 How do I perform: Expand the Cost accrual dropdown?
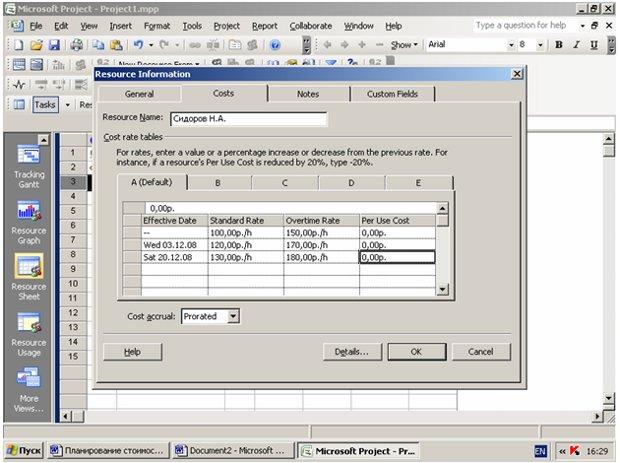(233, 316)
